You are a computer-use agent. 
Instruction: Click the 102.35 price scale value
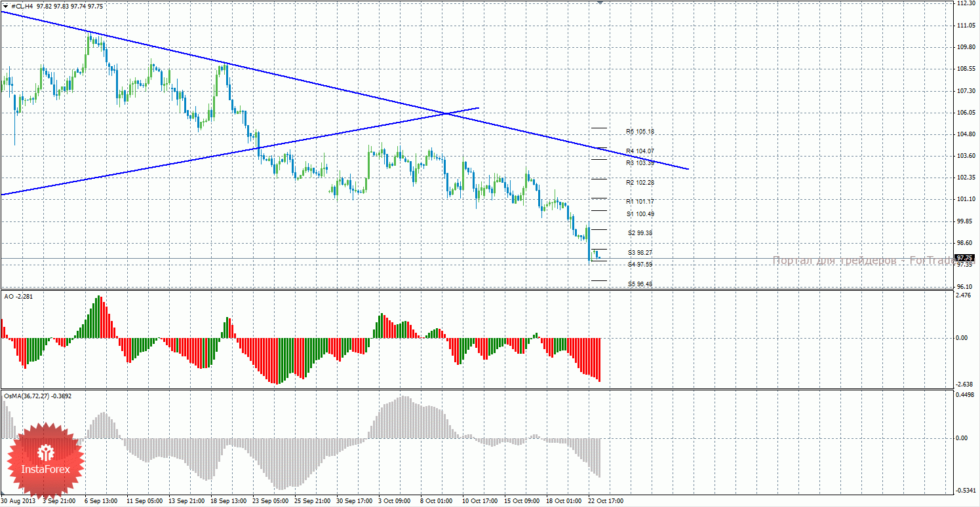pyautogui.click(x=966, y=178)
